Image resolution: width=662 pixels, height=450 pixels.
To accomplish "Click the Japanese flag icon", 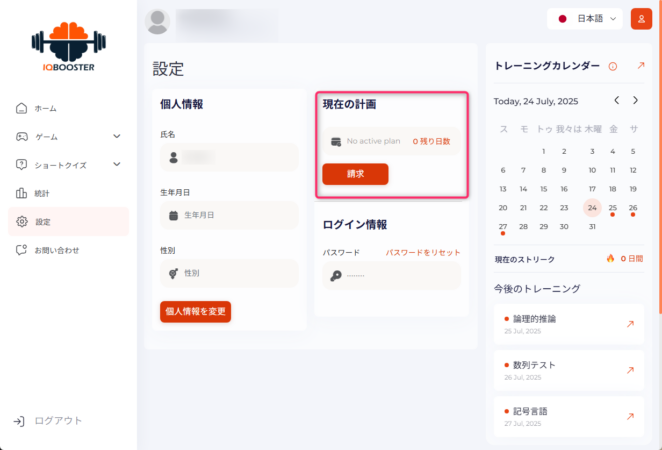I will [x=562, y=19].
